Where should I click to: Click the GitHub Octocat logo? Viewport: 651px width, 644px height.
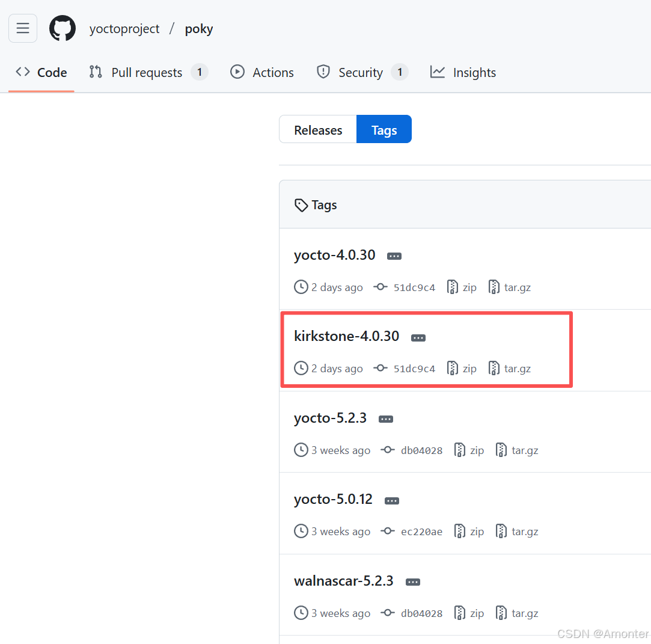[63, 28]
